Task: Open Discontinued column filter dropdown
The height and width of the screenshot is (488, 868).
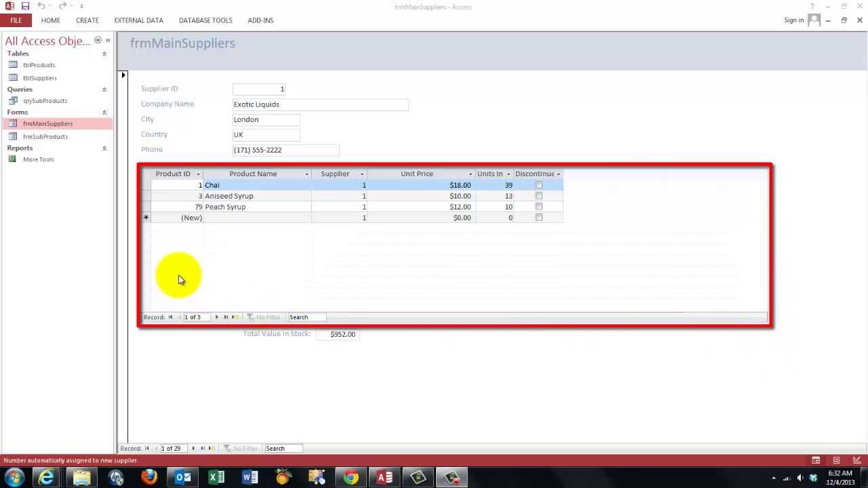Action: click(x=559, y=174)
